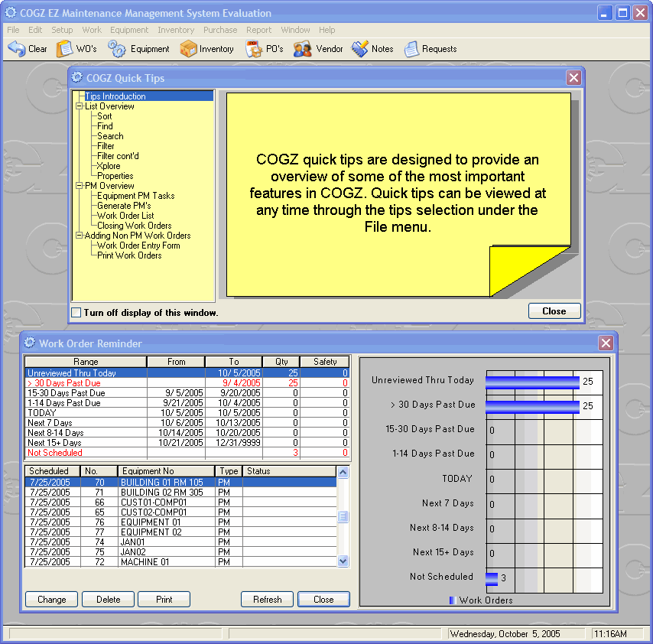
Task: Open the WO's work orders toolbar icon
Action: [64, 49]
